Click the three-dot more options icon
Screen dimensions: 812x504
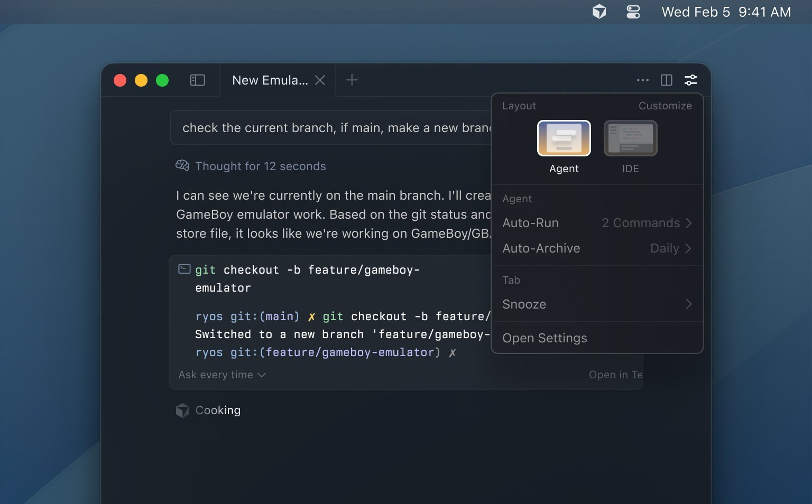click(x=642, y=80)
